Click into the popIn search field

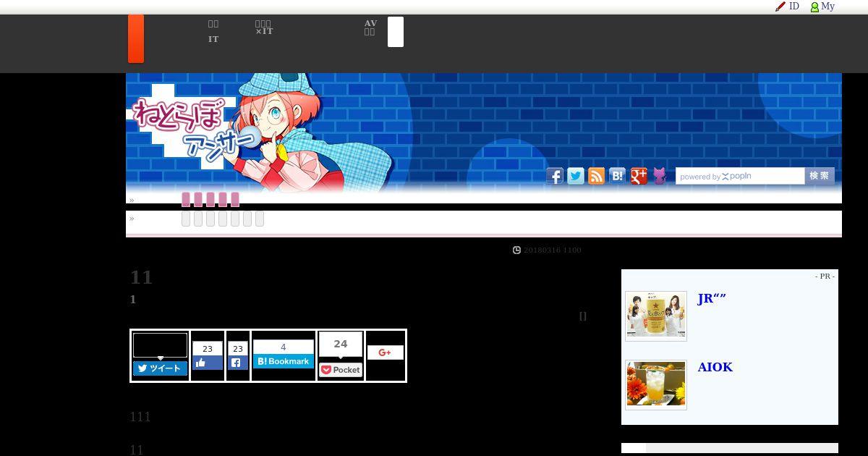tap(740, 176)
